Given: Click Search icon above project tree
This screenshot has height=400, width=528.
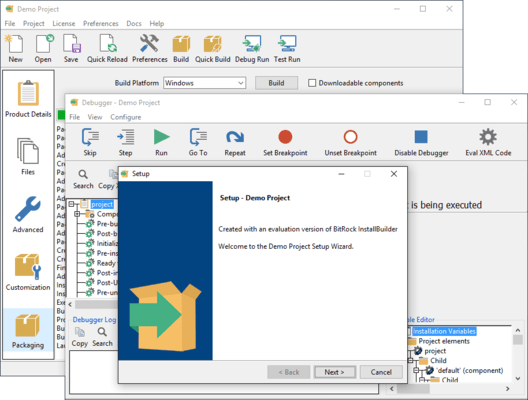Looking at the screenshot, I should 83,174.
